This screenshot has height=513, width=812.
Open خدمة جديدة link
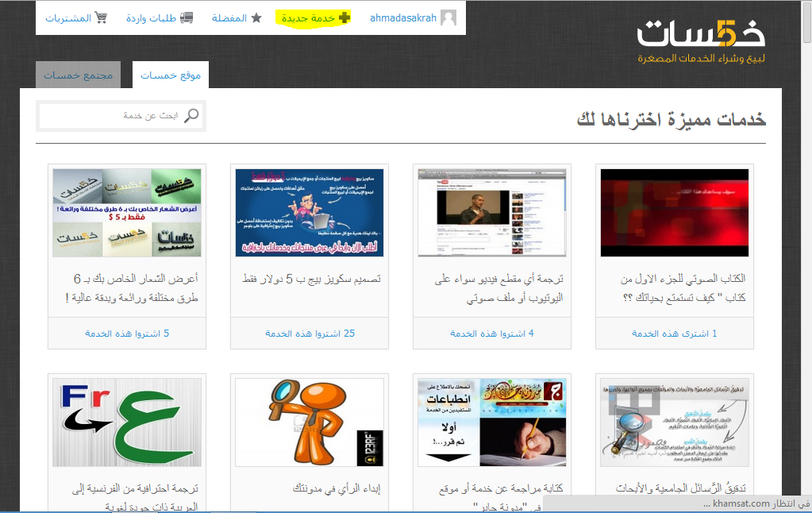click(308, 18)
